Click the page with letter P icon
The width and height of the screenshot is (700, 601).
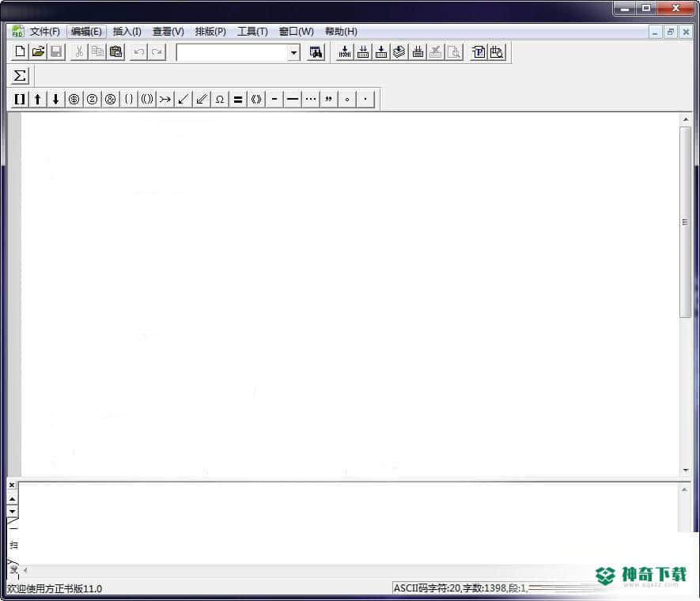pyautogui.click(x=479, y=52)
